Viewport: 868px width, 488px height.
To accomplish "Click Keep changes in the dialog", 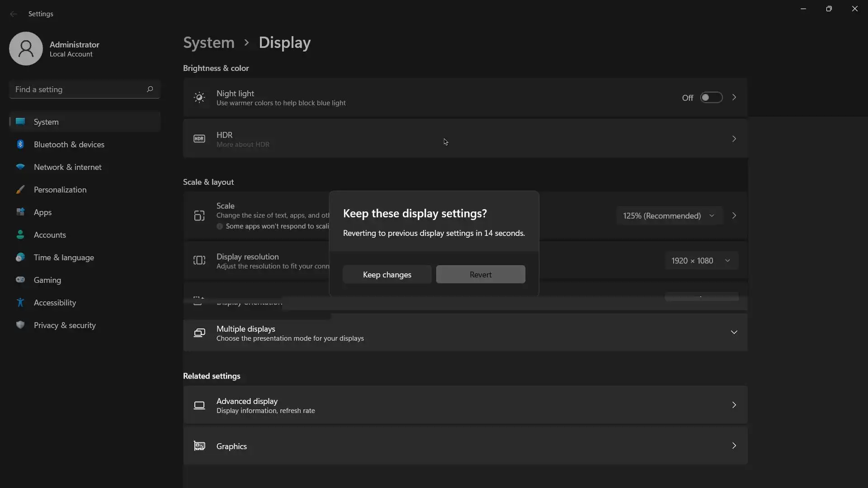I will pyautogui.click(x=387, y=275).
